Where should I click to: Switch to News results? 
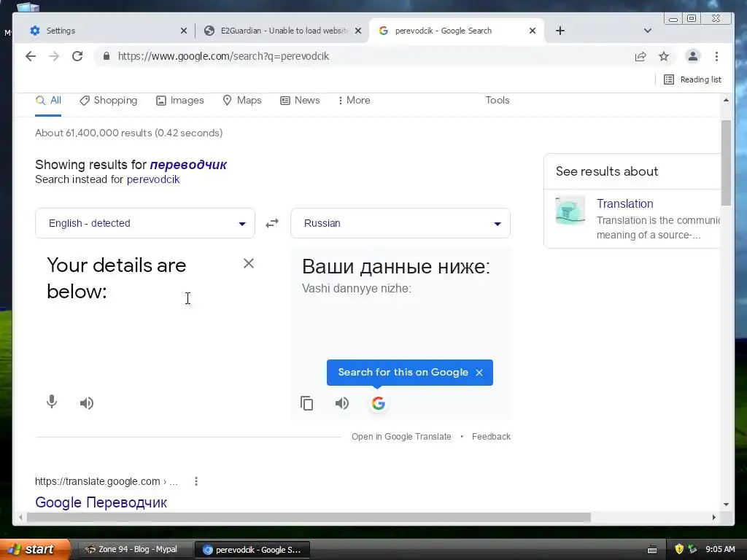coord(300,101)
